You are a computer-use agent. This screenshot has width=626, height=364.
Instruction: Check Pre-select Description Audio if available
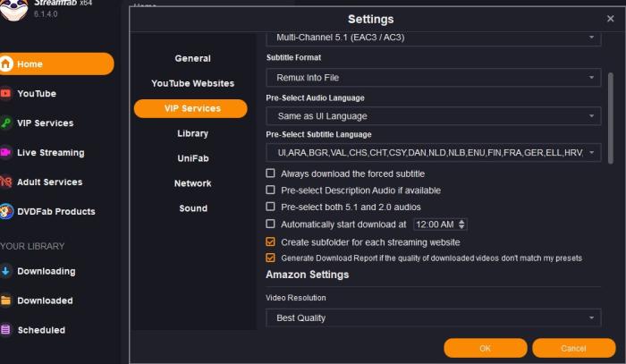pos(271,190)
